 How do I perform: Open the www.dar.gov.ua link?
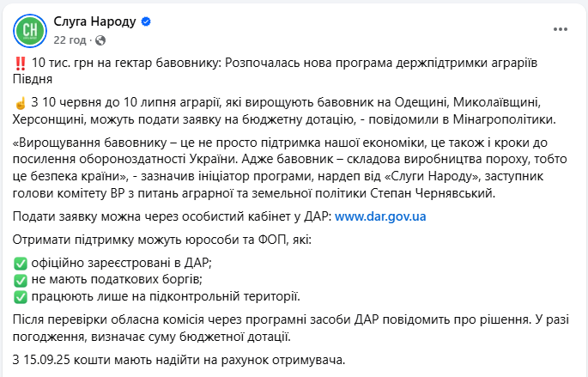380,216
